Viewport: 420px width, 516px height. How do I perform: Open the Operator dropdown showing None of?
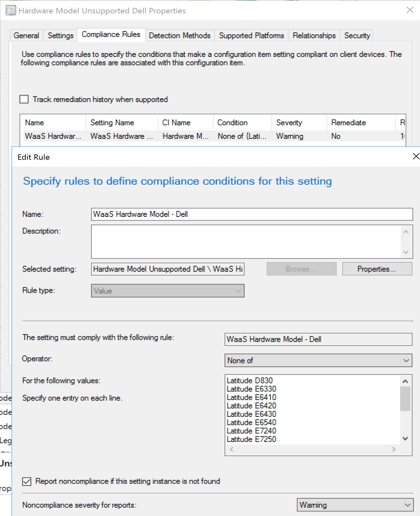(x=318, y=361)
